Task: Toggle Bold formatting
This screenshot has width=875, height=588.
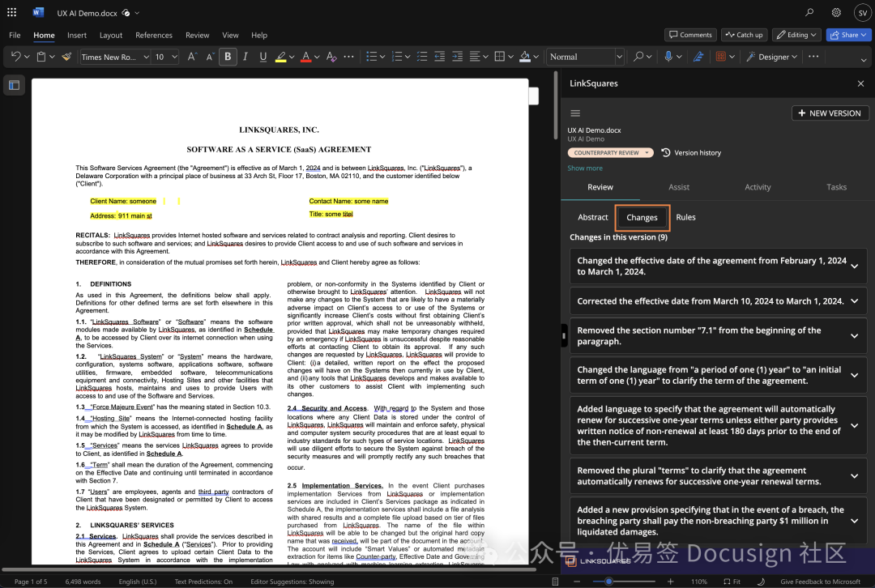Action: (228, 57)
